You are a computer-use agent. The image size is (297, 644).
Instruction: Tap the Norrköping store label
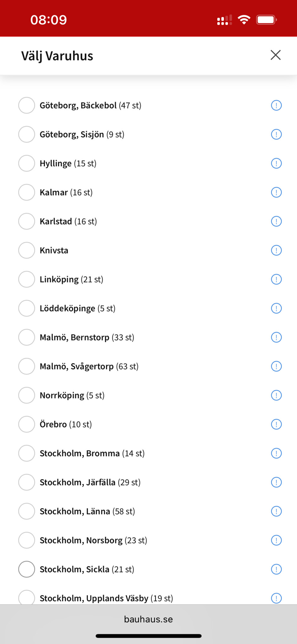(x=62, y=395)
